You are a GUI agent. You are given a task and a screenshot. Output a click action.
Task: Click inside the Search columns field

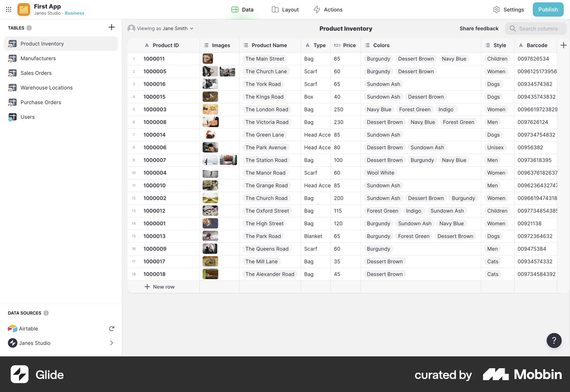click(537, 29)
